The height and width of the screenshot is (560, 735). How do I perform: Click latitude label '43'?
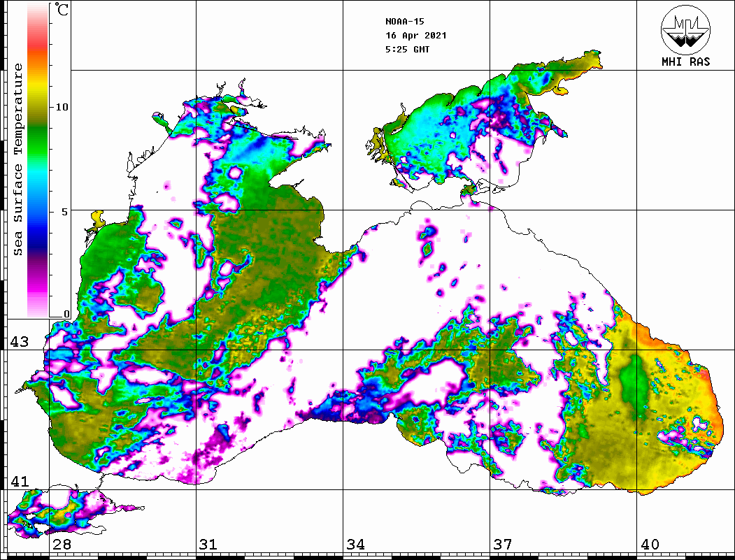[19, 342]
